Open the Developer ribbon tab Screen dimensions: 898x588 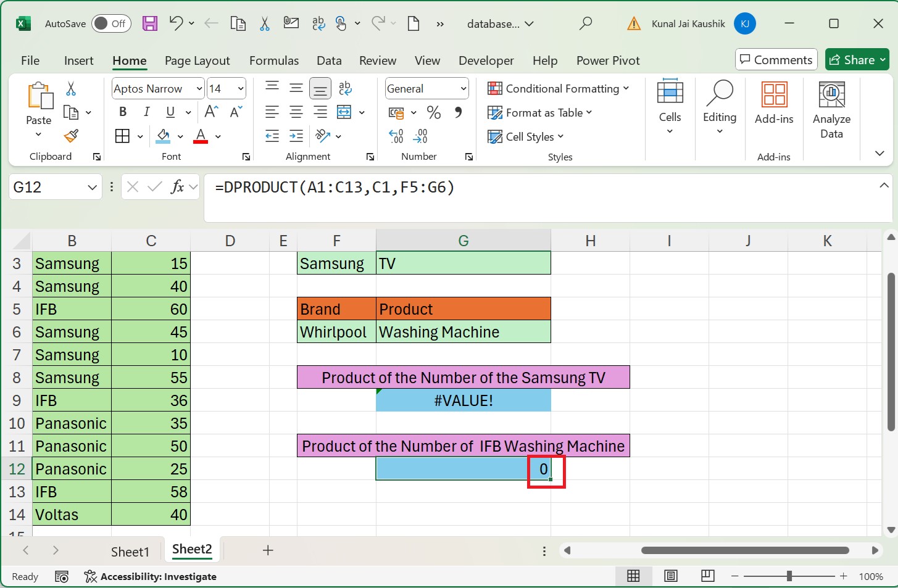click(486, 60)
